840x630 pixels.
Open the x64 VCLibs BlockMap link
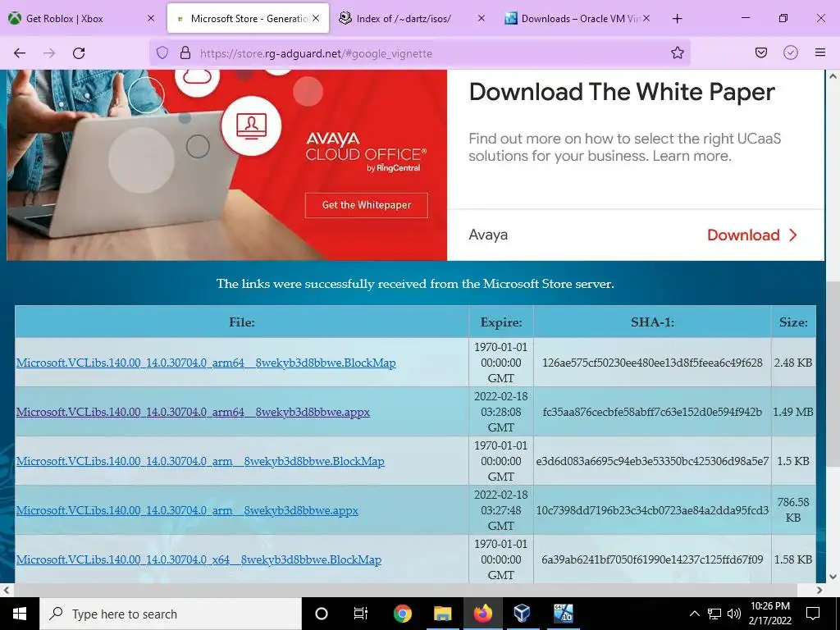coord(199,559)
